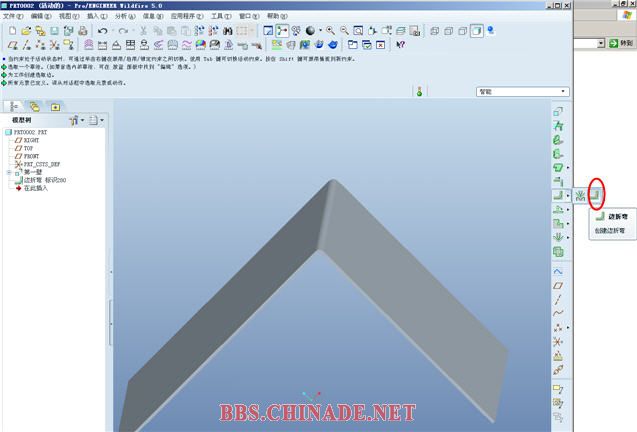Screen dimensions: 637x432
Task: Click the 转到 Go button in browser
Action: coord(621,43)
